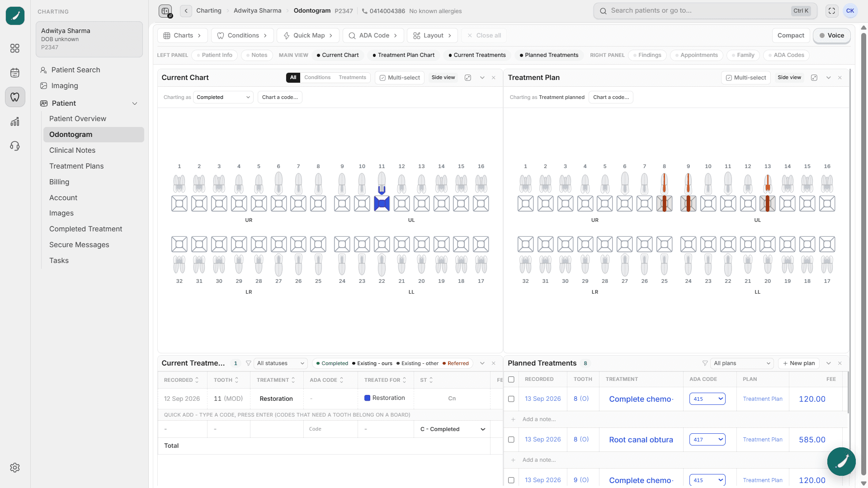Select tooth 13 surface box in Treatment Plan
This screenshot has width=868, height=488.
[768, 204]
